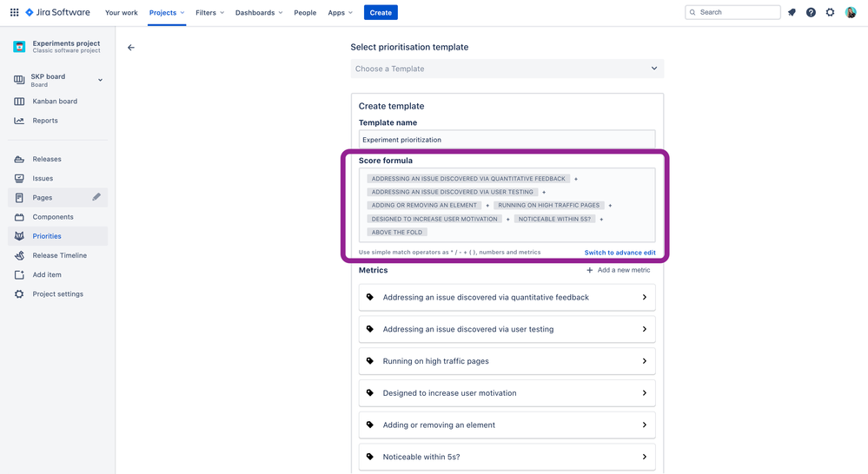Click tag icon of user testing metric

pos(370,329)
